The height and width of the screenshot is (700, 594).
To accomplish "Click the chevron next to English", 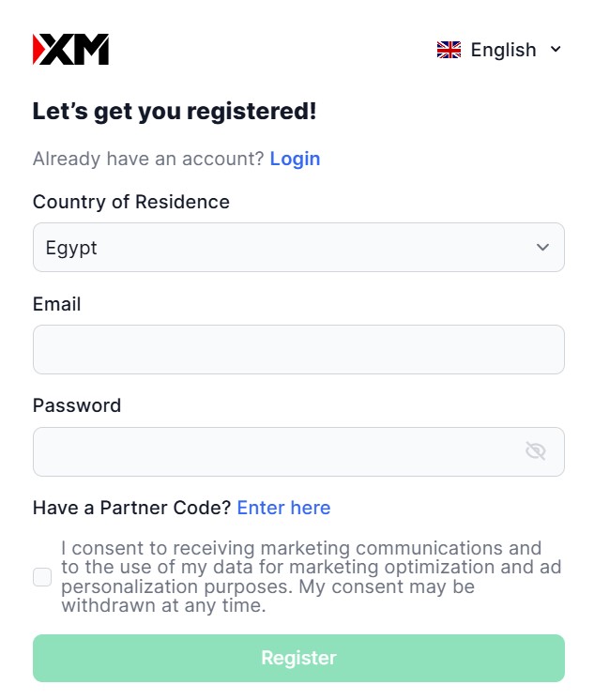I will 556,49.
